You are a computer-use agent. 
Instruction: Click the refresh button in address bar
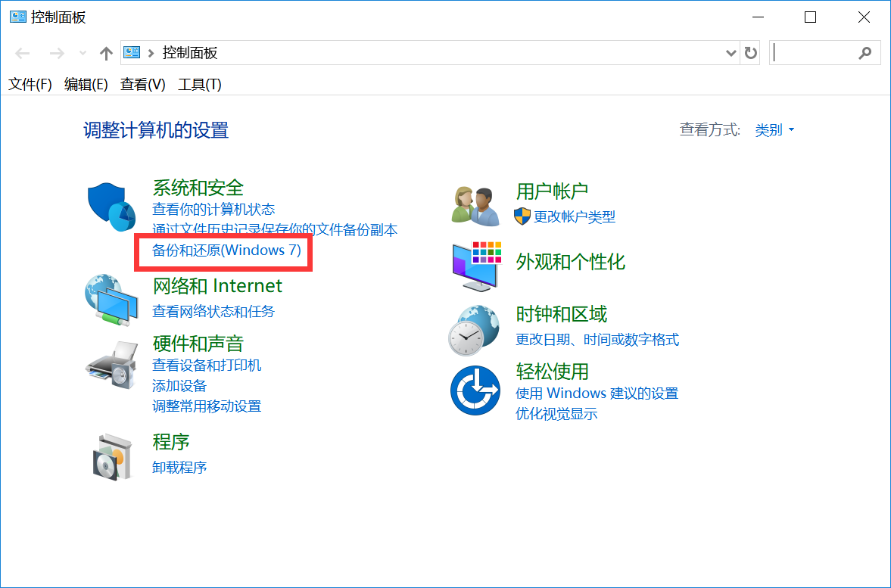click(750, 53)
